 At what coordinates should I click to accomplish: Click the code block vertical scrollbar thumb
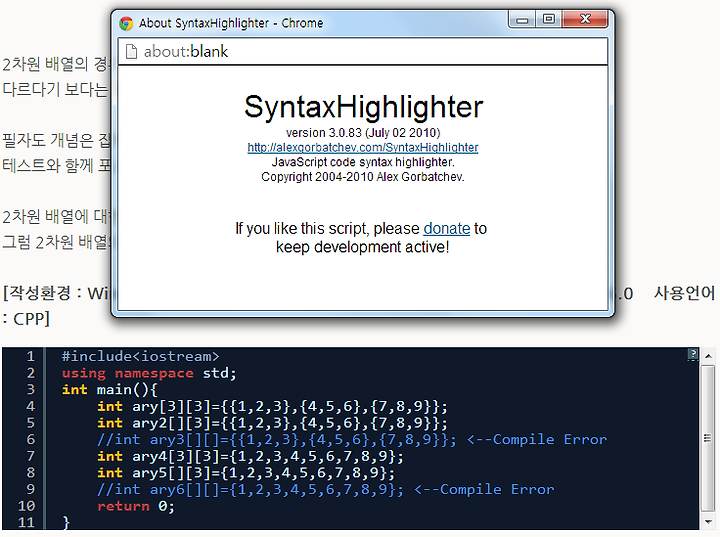(708, 438)
